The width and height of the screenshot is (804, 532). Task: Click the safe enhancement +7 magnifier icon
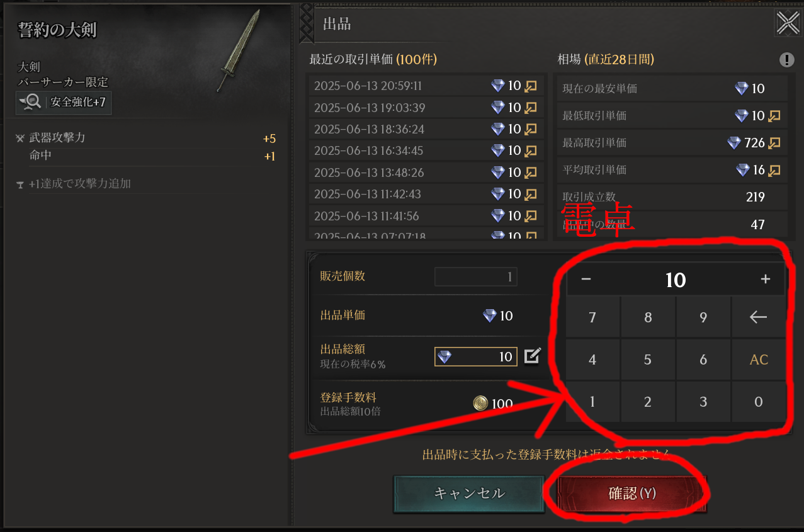click(x=31, y=102)
